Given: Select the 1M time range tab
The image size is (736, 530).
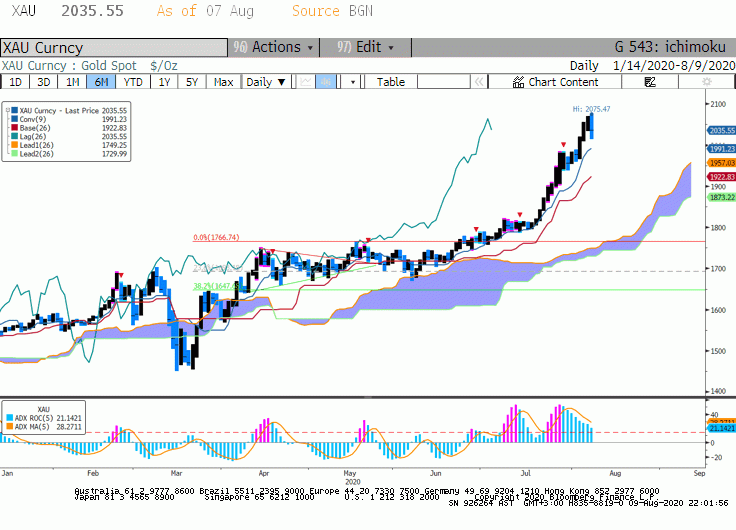Looking at the screenshot, I should 72,82.
